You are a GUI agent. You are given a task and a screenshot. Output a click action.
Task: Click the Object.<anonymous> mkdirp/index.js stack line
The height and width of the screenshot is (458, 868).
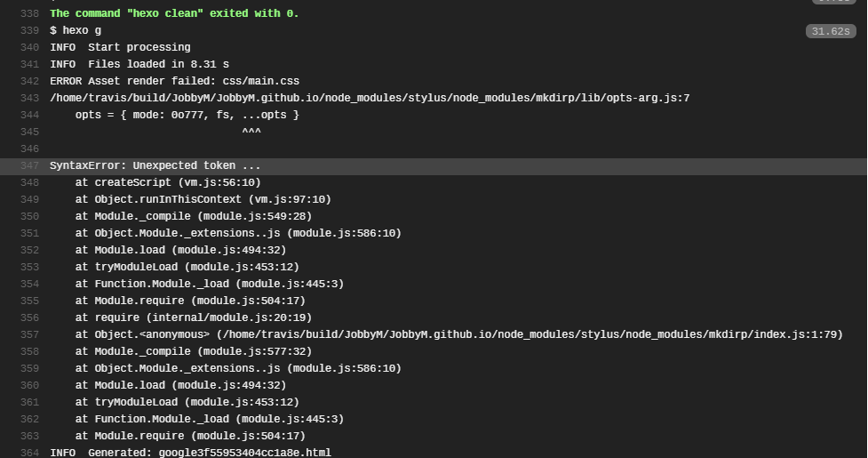click(458, 334)
